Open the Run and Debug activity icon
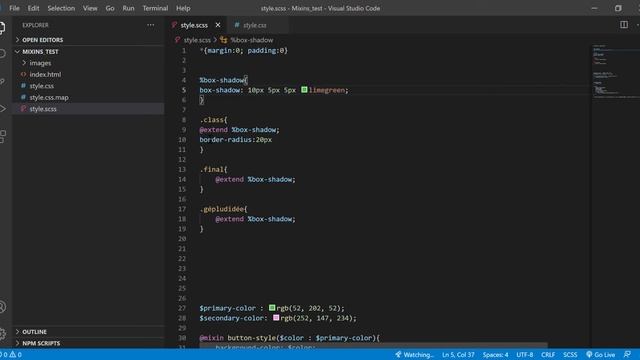640x360 pixels. click(x=2, y=109)
